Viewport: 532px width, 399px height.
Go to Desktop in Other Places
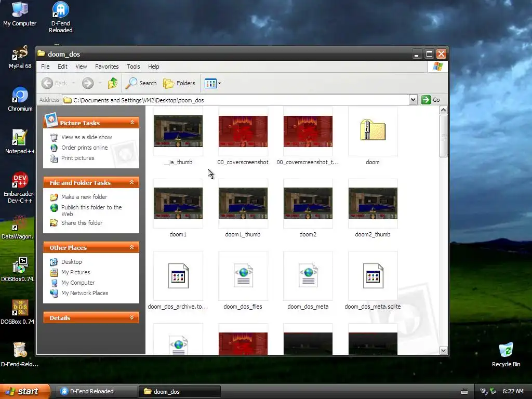click(71, 262)
